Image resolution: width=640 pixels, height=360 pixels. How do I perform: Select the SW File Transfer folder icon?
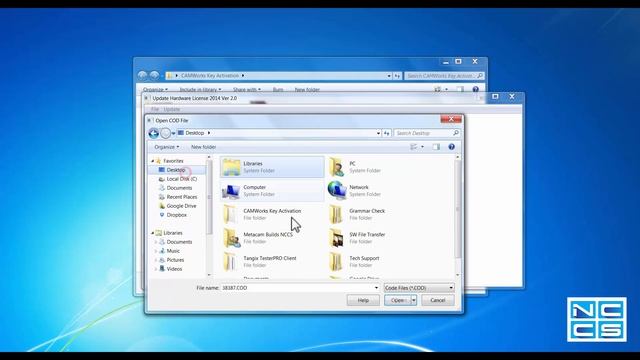point(336,238)
